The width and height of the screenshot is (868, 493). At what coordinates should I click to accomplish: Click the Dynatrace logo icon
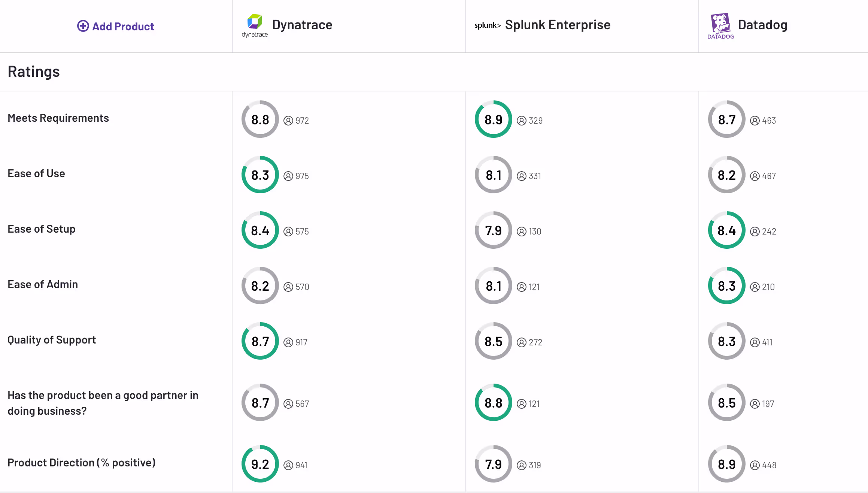point(255,22)
